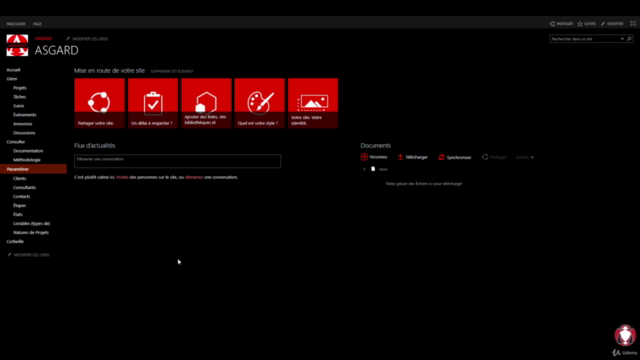Click the Nom column header in Documents

pyautogui.click(x=383, y=169)
